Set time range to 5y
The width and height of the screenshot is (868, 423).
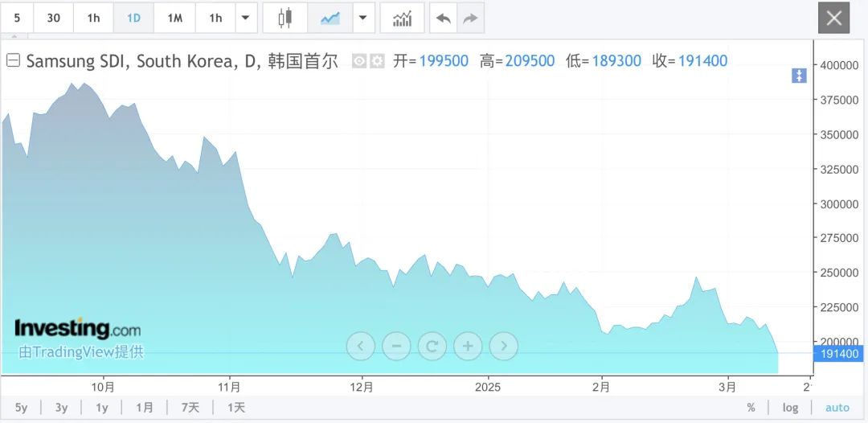click(21, 408)
